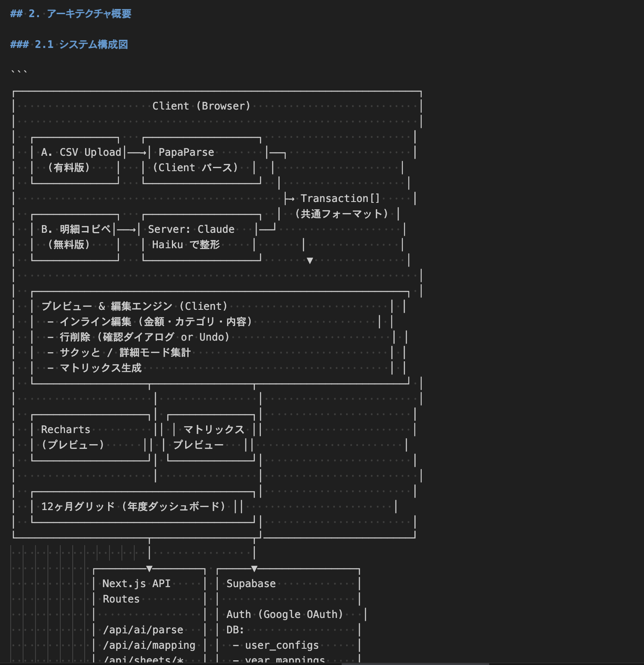The image size is (644, 665).
Task: Select the B. 明細コピペ（無料版）box
Action: point(75,237)
